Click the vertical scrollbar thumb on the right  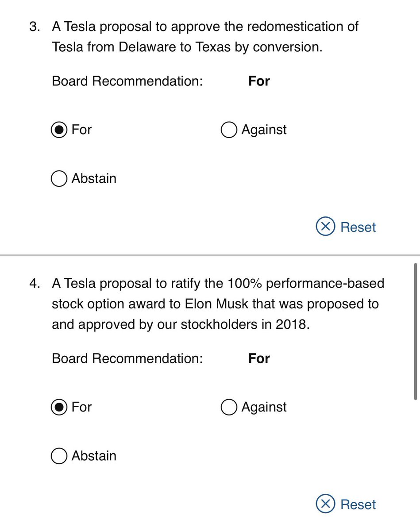point(415,331)
